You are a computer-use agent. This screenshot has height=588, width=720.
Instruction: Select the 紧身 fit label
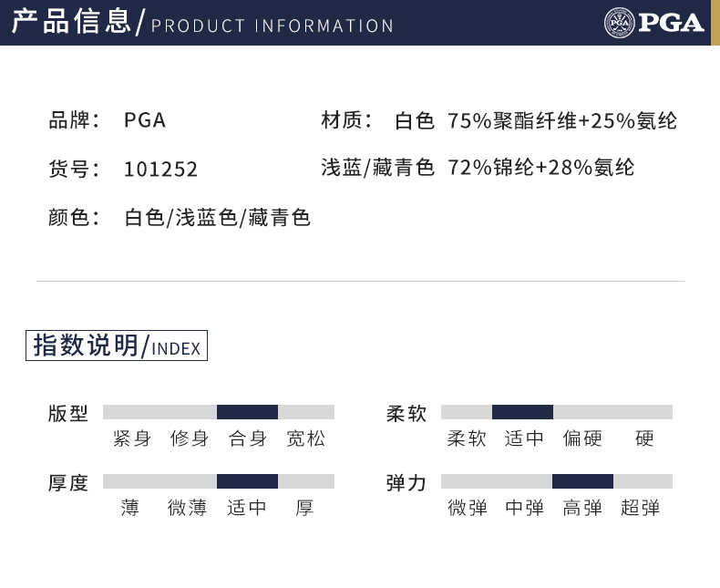[x=132, y=438]
